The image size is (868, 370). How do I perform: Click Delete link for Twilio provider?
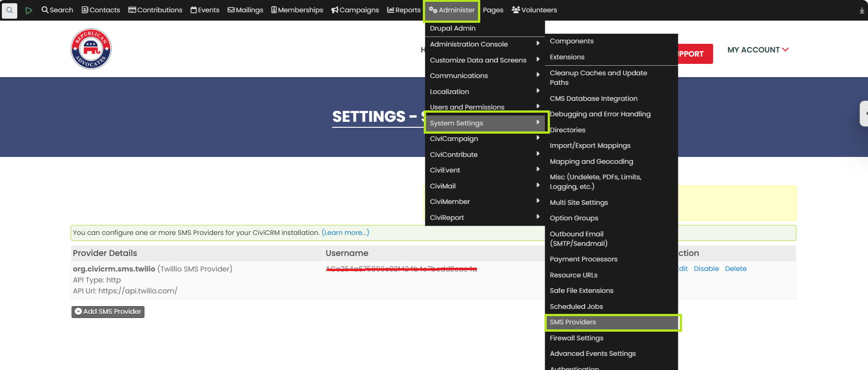(x=736, y=269)
